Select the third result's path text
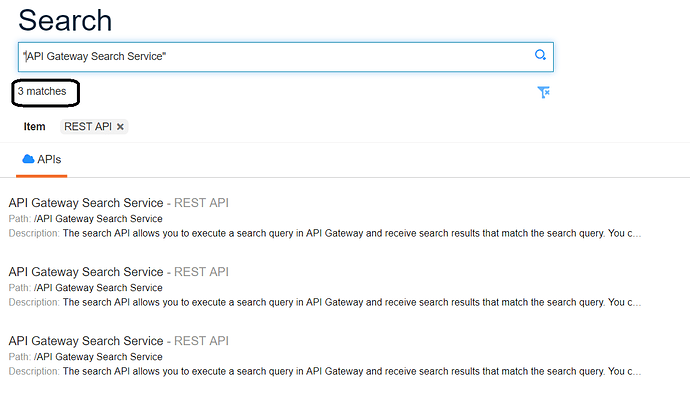The width and height of the screenshot is (690, 404). click(98, 357)
